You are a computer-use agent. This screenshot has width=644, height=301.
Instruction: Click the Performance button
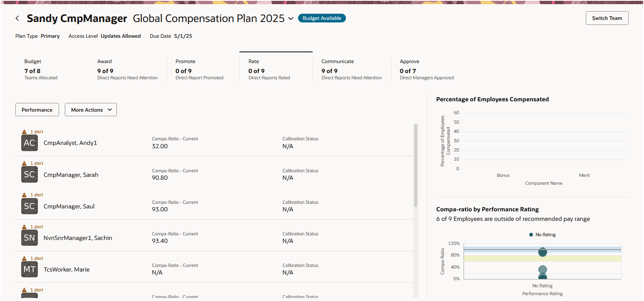[37, 110]
